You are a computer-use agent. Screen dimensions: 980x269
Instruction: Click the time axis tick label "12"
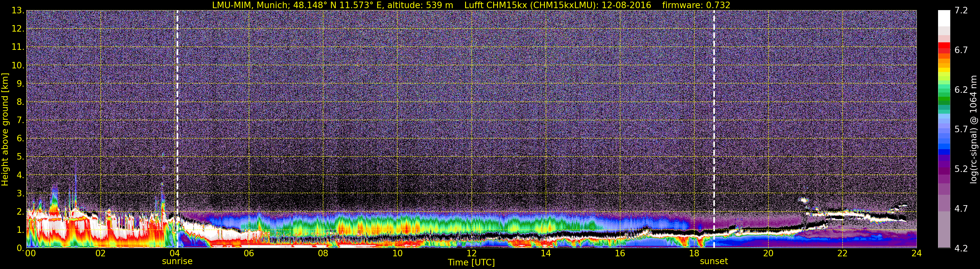click(x=471, y=253)
